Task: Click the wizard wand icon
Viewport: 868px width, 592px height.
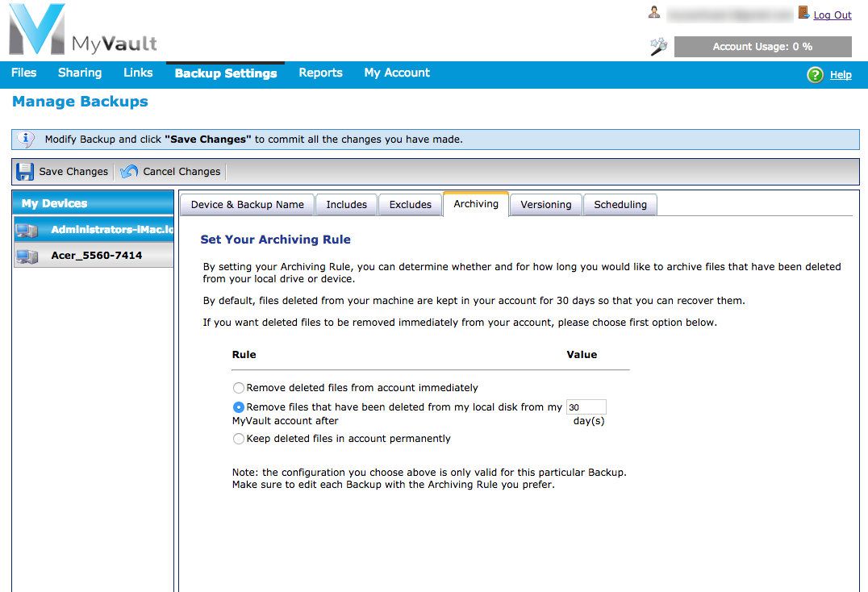Action: coord(658,47)
